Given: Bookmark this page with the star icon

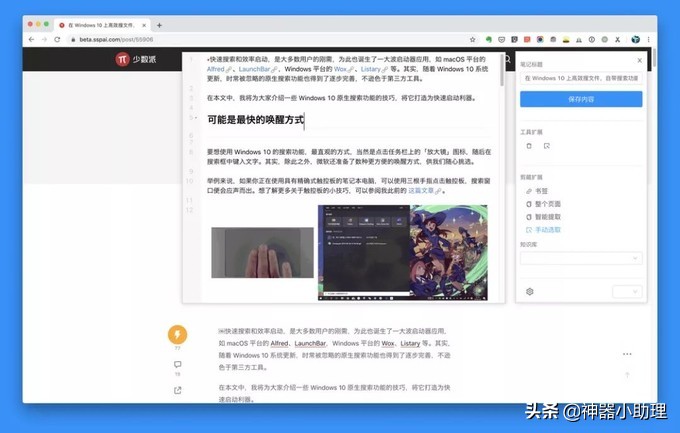Looking at the screenshot, I should click(473, 39).
